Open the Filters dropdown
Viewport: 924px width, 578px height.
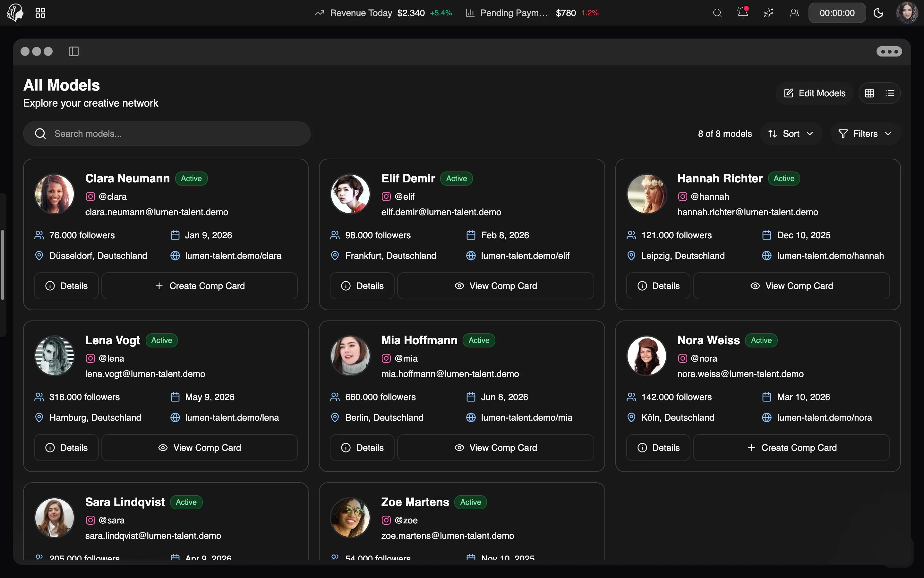[865, 133]
